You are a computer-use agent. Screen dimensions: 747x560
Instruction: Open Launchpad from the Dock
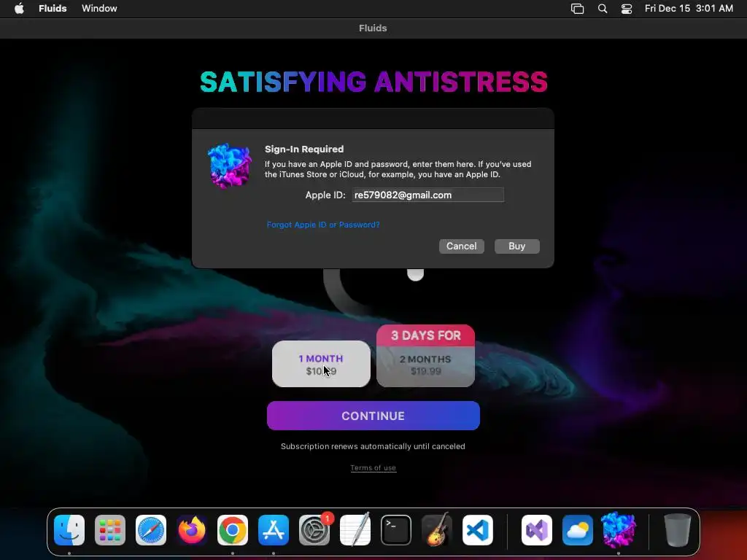click(110, 530)
